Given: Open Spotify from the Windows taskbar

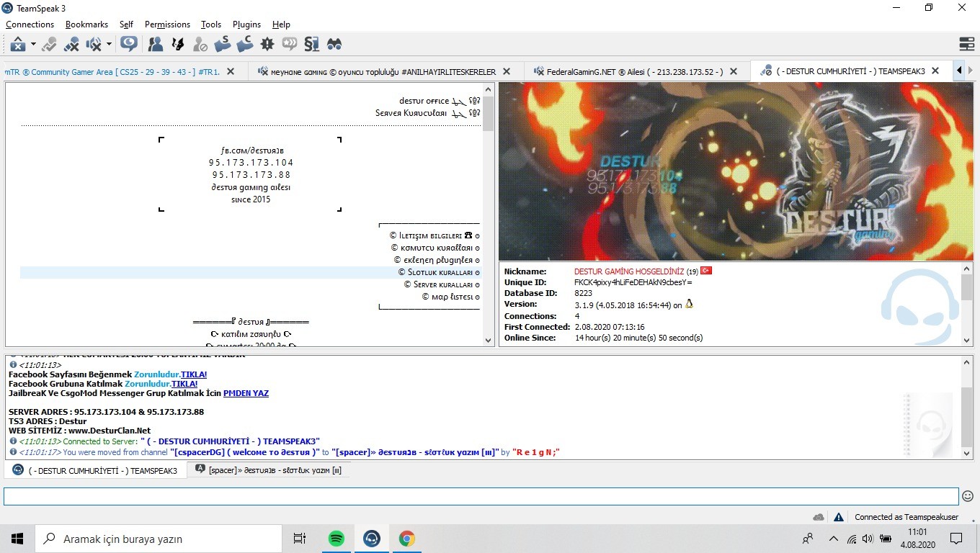Looking at the screenshot, I should tap(336, 539).
